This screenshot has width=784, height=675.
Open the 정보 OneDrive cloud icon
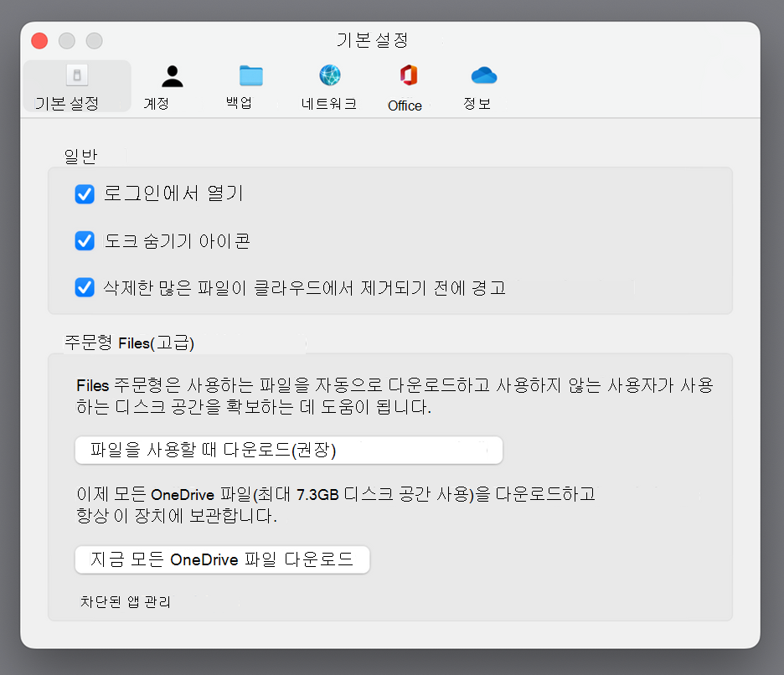(484, 75)
